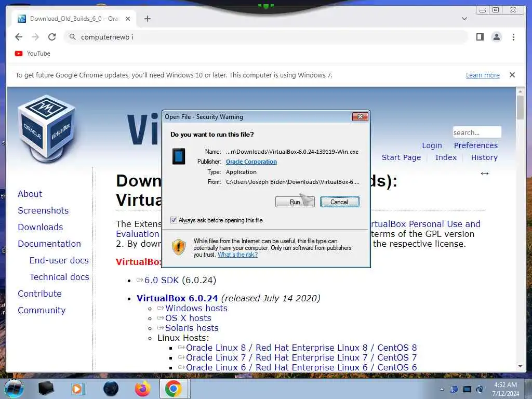Click the VirtualBox 6.0.24 heading link
532x399 pixels.
point(177,298)
